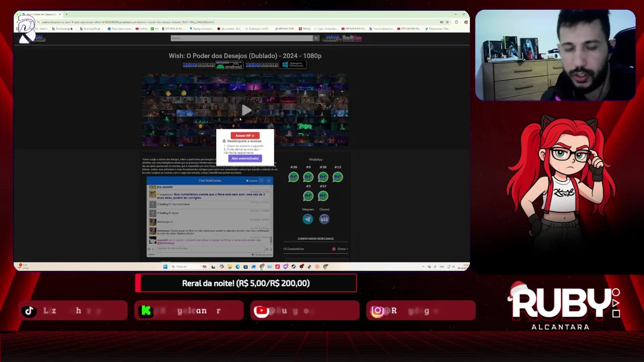Open the Discord server icon
This screenshot has height=362, width=644.
click(x=324, y=219)
